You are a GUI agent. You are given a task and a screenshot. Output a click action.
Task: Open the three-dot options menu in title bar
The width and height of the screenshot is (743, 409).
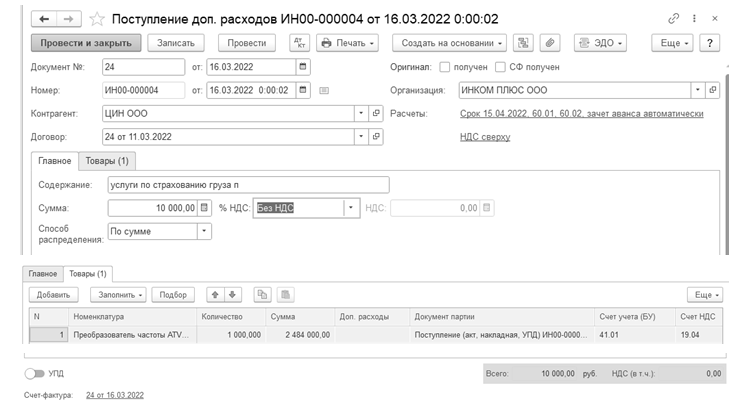(x=694, y=18)
